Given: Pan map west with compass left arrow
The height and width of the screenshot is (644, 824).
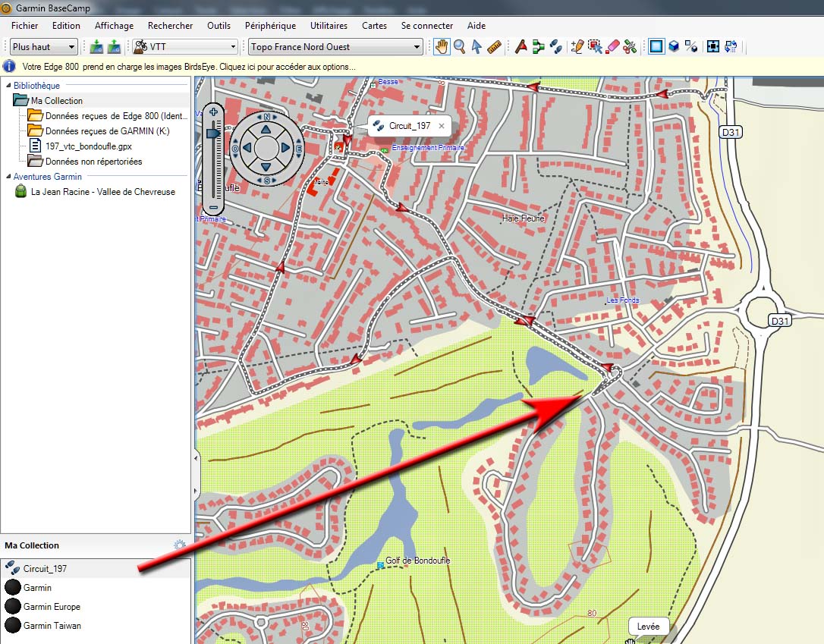Looking at the screenshot, I should (x=247, y=148).
